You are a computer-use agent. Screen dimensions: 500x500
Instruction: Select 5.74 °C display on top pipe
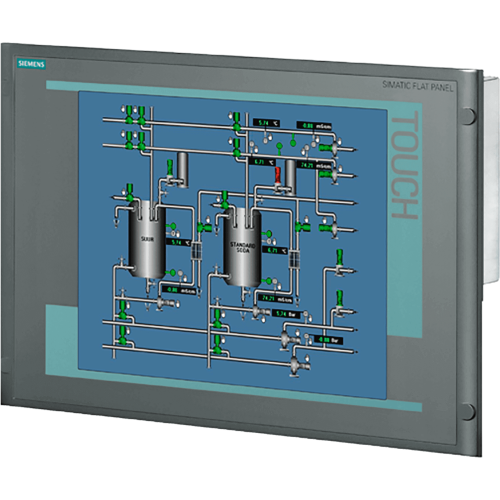coord(266,123)
